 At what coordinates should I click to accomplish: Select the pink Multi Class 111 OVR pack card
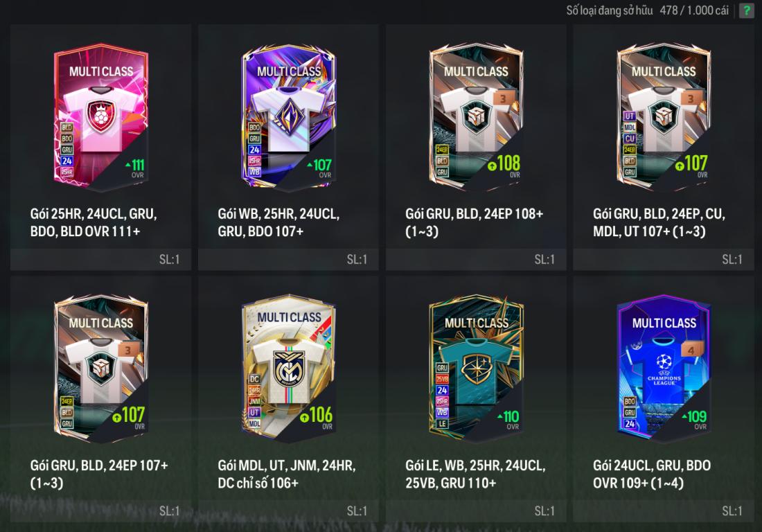(100, 117)
